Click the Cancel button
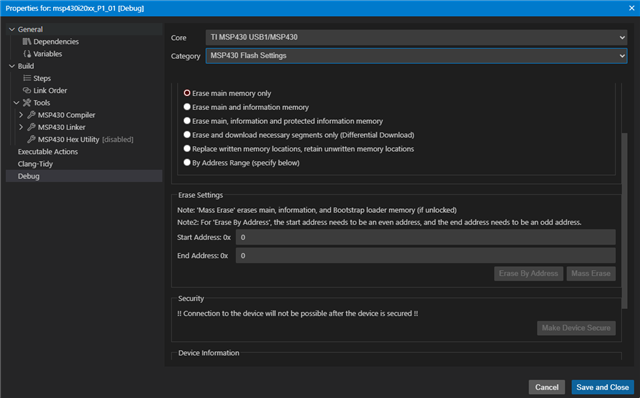The width and height of the screenshot is (640, 398). click(547, 387)
